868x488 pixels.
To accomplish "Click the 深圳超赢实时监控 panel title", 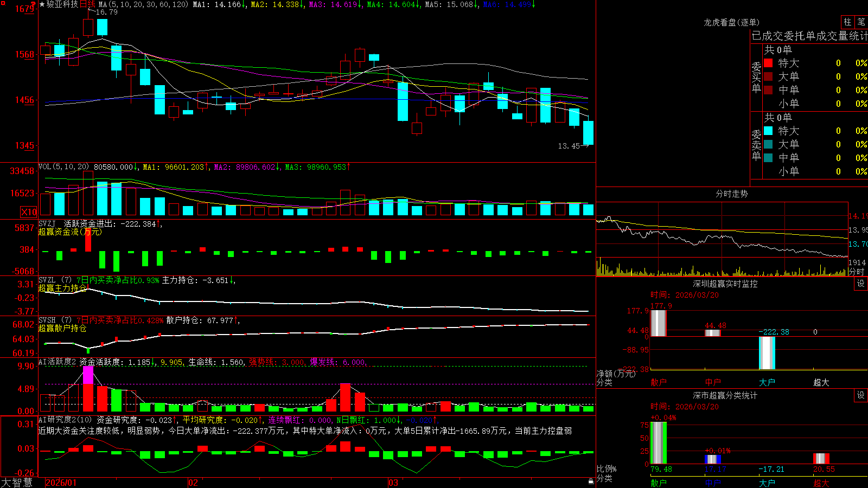I will (725, 284).
